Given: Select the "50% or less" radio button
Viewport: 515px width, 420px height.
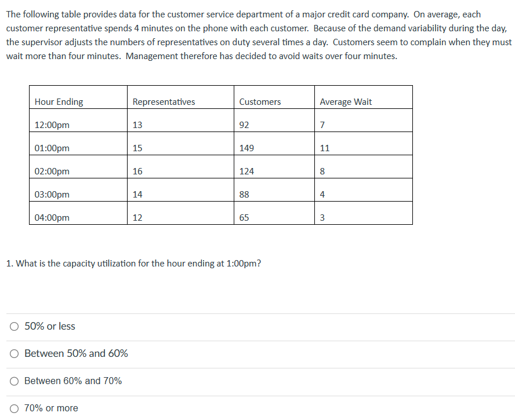Looking at the screenshot, I should pyautogui.click(x=13, y=326).
